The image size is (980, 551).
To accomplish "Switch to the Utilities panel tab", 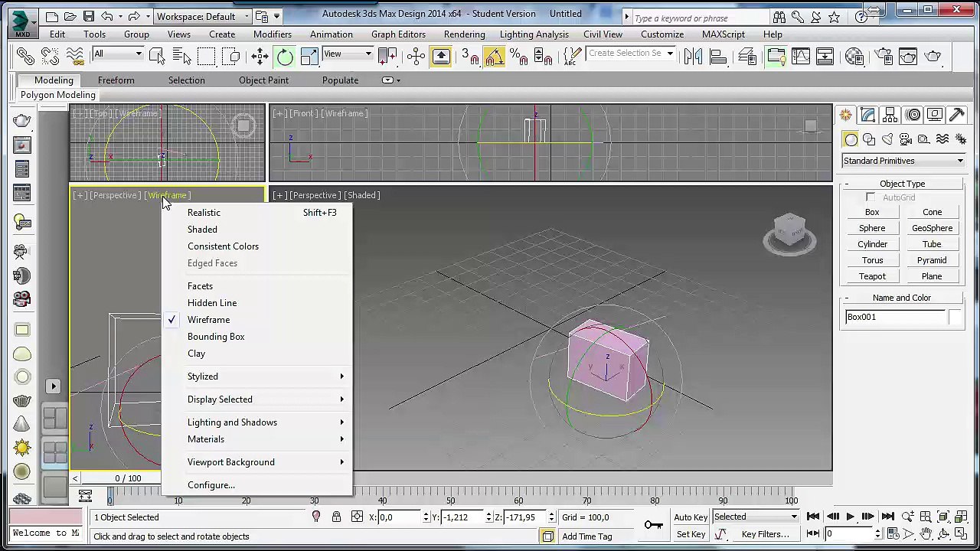I will [x=956, y=115].
